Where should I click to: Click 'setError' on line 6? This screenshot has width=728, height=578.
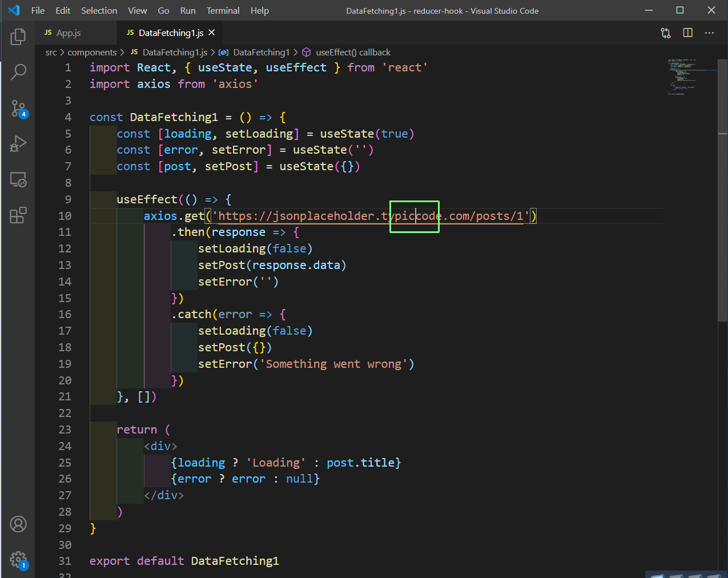(239, 150)
